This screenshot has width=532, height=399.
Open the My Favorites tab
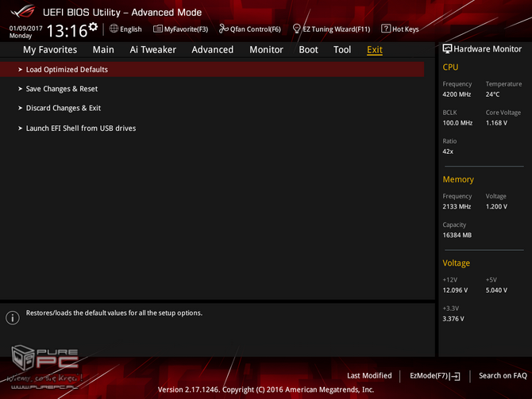click(50, 50)
